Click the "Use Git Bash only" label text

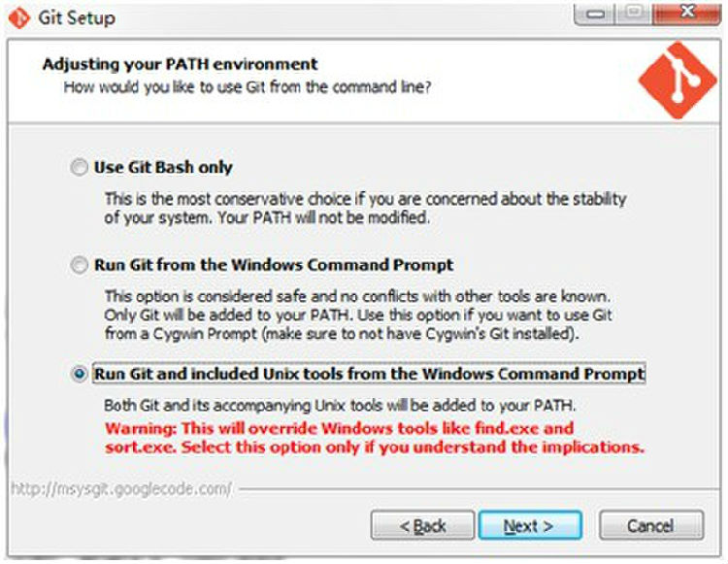(163, 167)
